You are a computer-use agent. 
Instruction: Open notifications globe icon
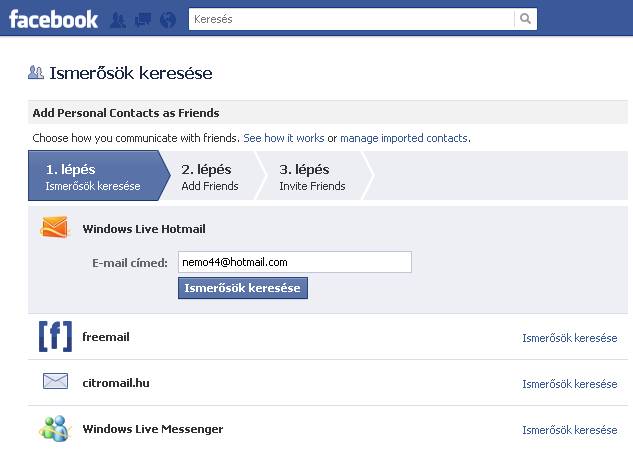coord(167,19)
